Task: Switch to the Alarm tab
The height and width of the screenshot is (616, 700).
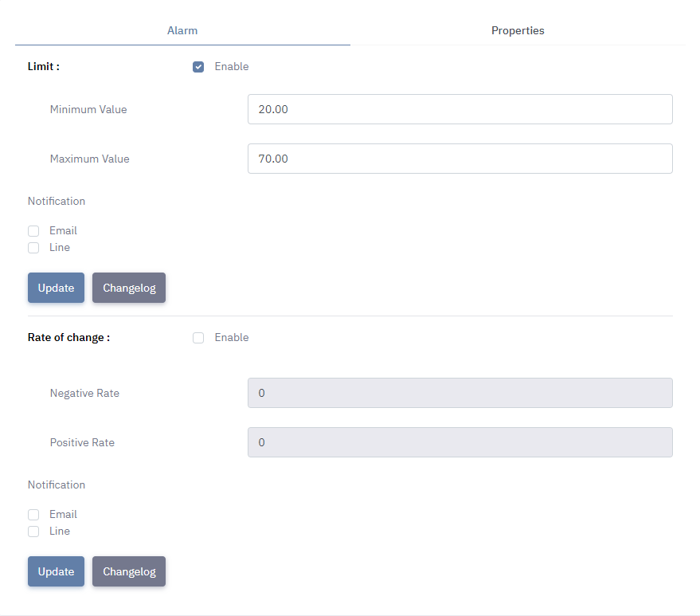Action: tap(182, 30)
